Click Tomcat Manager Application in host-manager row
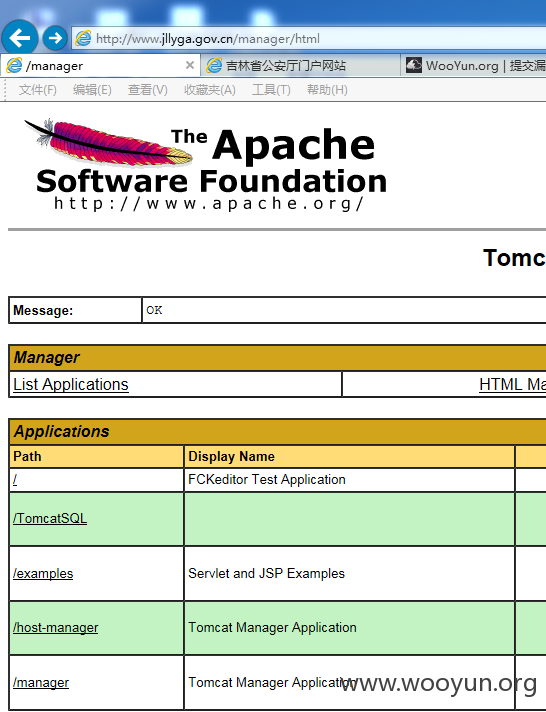Screen dimensions: 546x712 coord(349,628)
